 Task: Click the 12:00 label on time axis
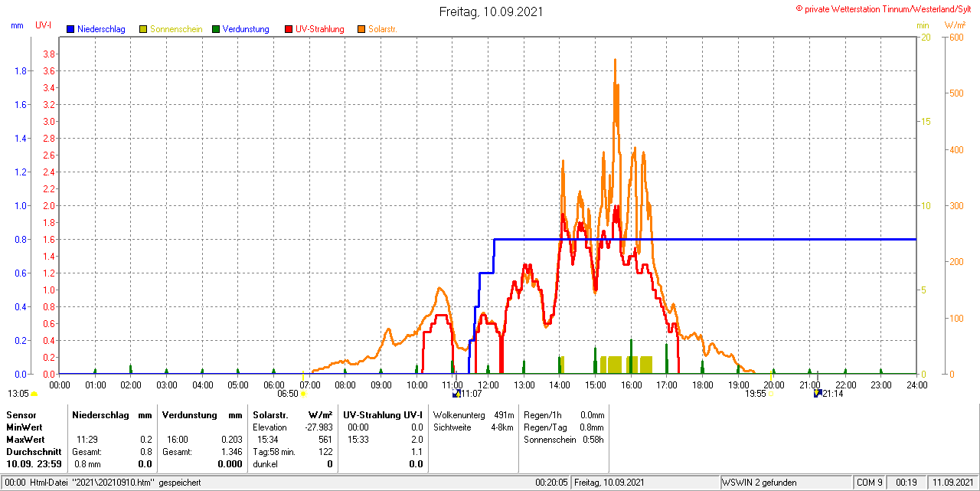[488, 384]
